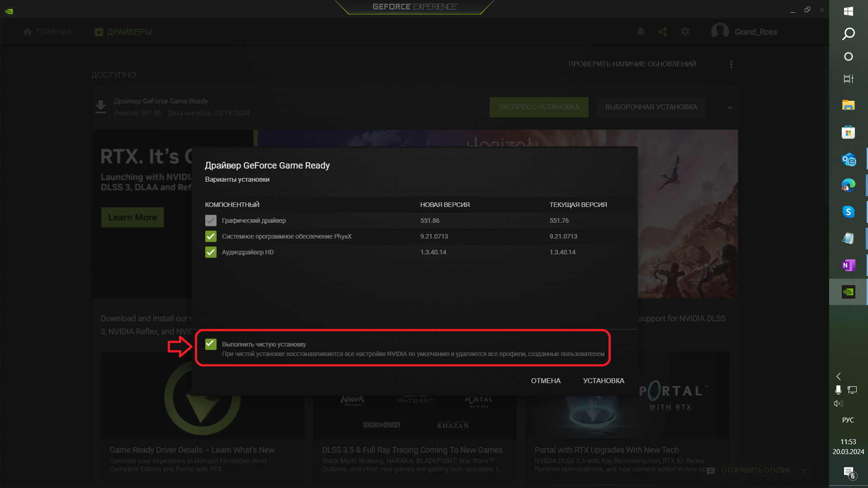Screen dimensions: 868x488
Task: Click the Game Ready Driver Details title
Action: coord(192,450)
